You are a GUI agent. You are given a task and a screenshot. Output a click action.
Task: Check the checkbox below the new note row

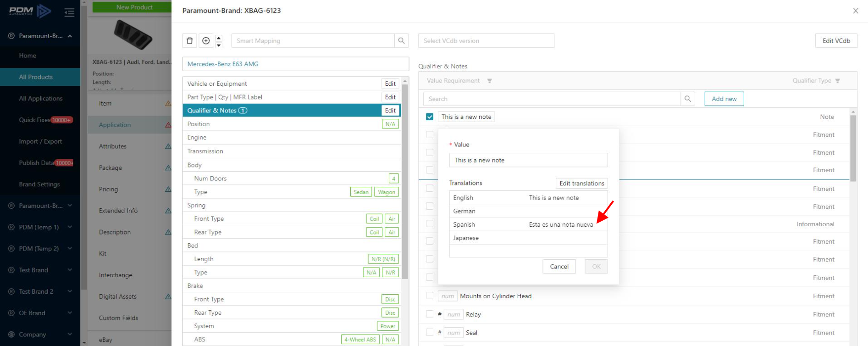[430, 134]
